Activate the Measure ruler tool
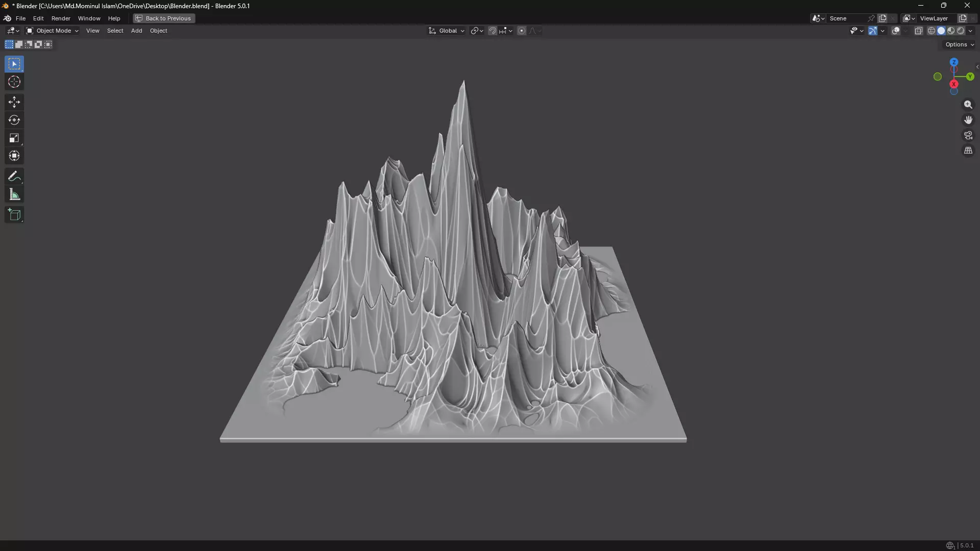980x551 pixels. coord(14,194)
